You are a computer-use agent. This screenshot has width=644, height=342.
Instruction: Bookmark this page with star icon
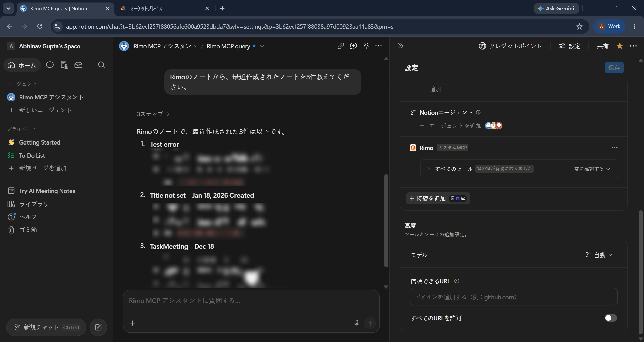point(580,26)
